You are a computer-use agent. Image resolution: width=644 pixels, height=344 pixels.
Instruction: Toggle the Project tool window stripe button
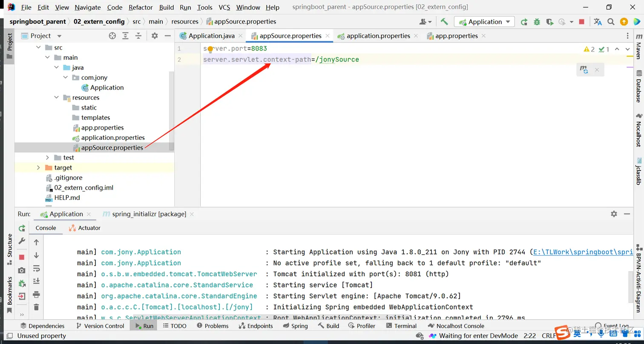[9, 46]
